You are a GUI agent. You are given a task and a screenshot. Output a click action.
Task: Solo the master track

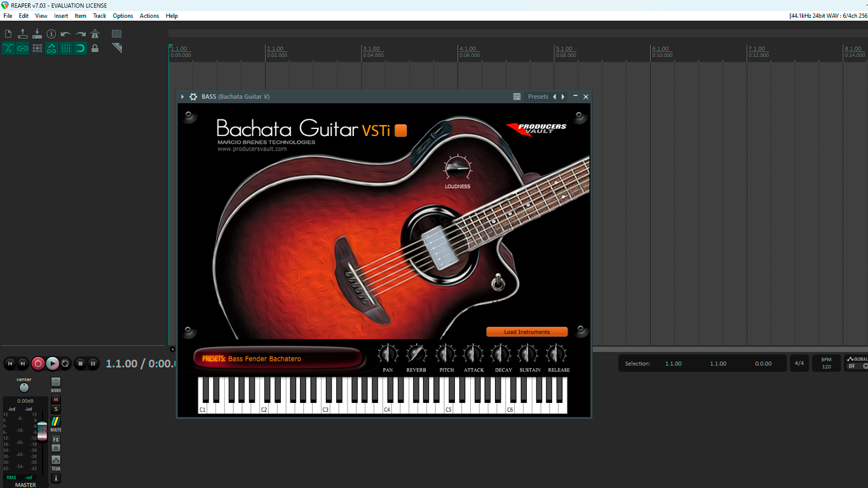[x=56, y=409]
